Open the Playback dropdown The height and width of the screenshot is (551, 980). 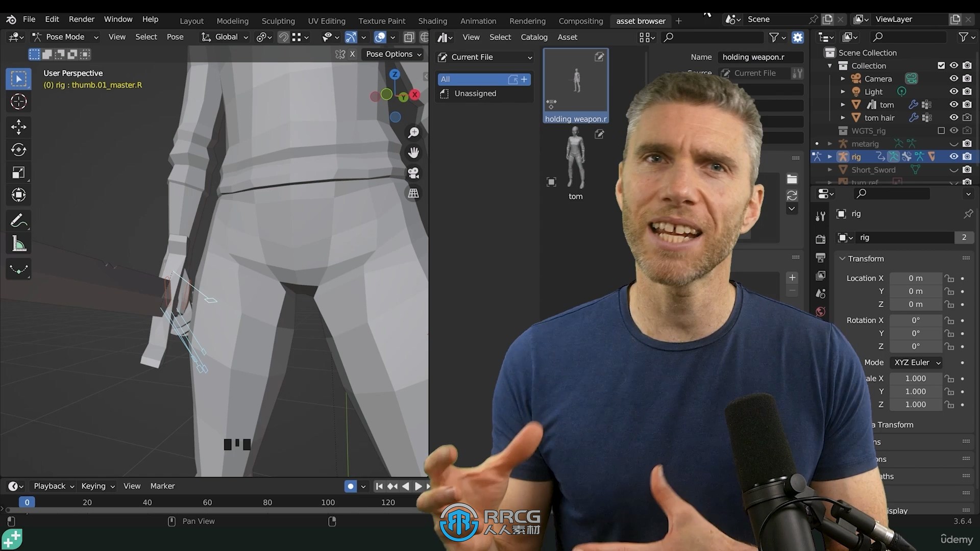[x=54, y=486]
